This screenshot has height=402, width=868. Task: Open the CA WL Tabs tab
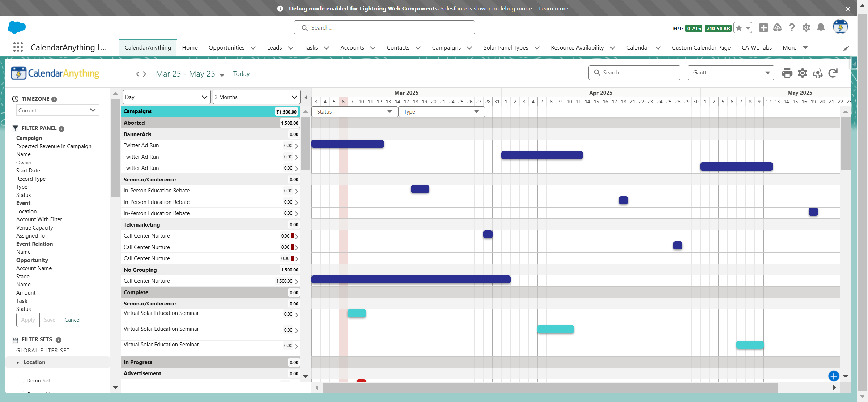(x=757, y=48)
